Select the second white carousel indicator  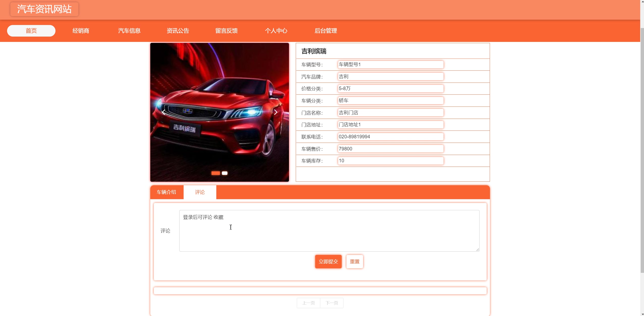click(225, 173)
